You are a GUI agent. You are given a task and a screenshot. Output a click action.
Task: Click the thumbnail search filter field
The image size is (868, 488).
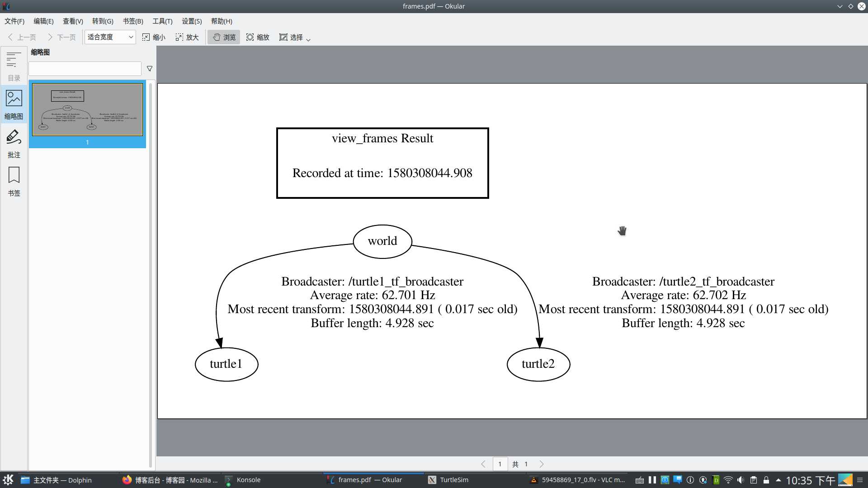(x=85, y=69)
